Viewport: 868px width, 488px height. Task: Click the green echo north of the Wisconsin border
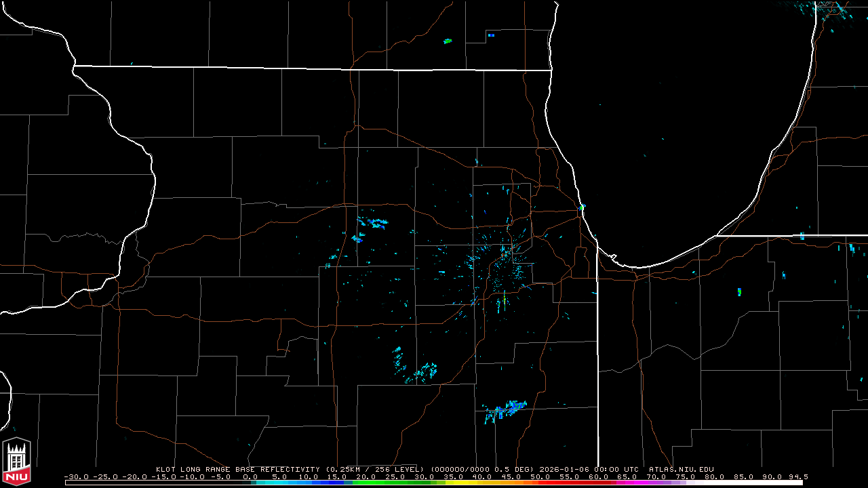(448, 41)
